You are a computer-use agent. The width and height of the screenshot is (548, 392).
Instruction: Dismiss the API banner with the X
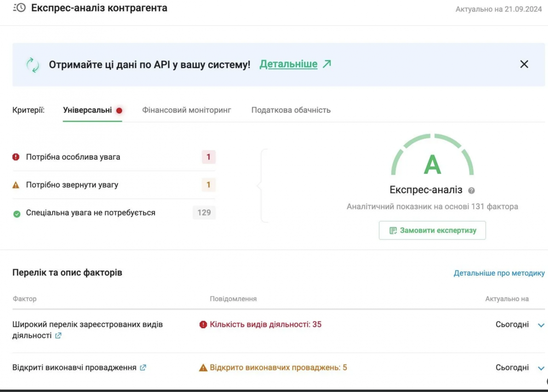tap(524, 64)
